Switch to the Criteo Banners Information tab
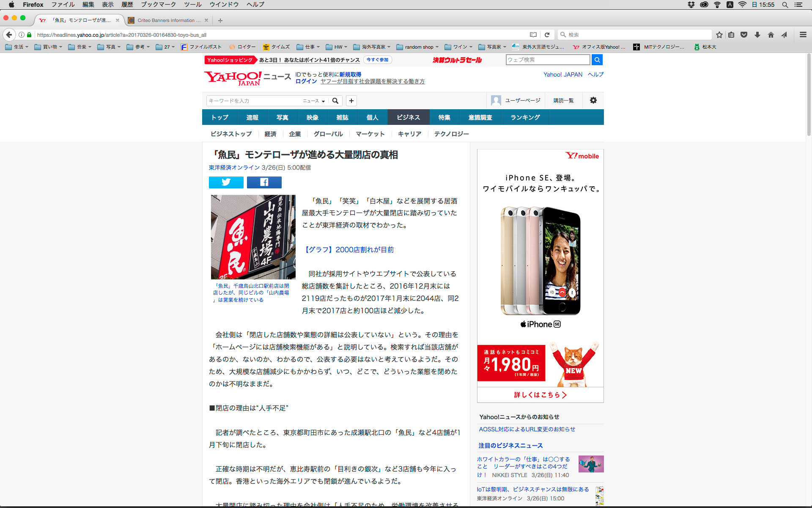The width and height of the screenshot is (812, 508). [168, 20]
